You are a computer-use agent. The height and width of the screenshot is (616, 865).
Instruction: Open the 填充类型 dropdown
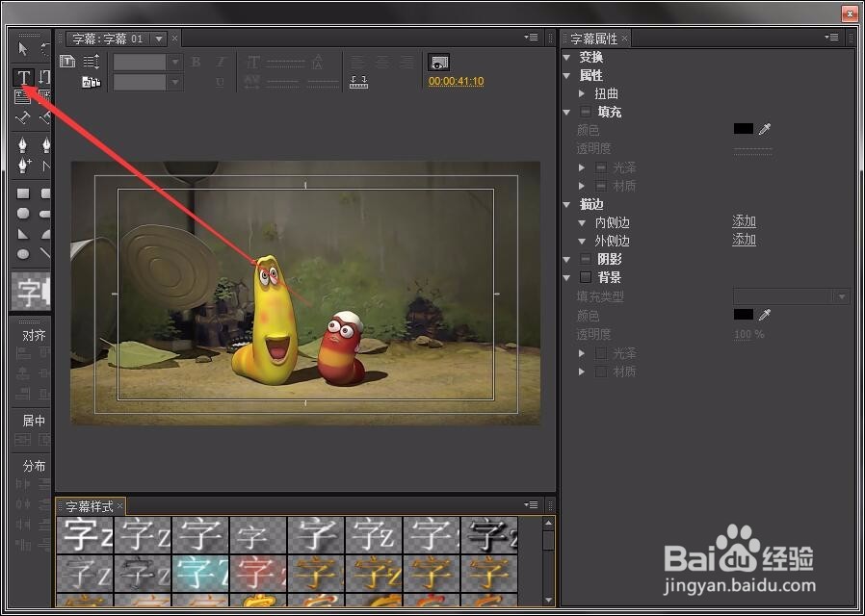click(x=841, y=296)
